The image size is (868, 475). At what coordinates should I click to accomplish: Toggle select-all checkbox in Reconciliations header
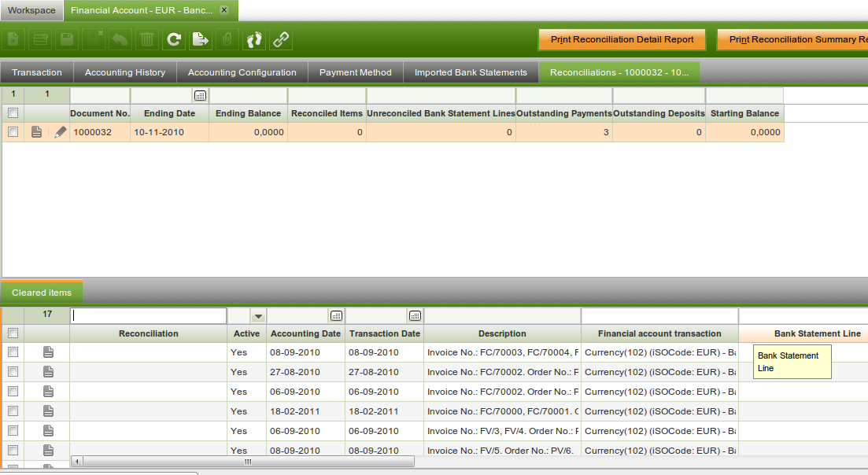[x=13, y=112]
